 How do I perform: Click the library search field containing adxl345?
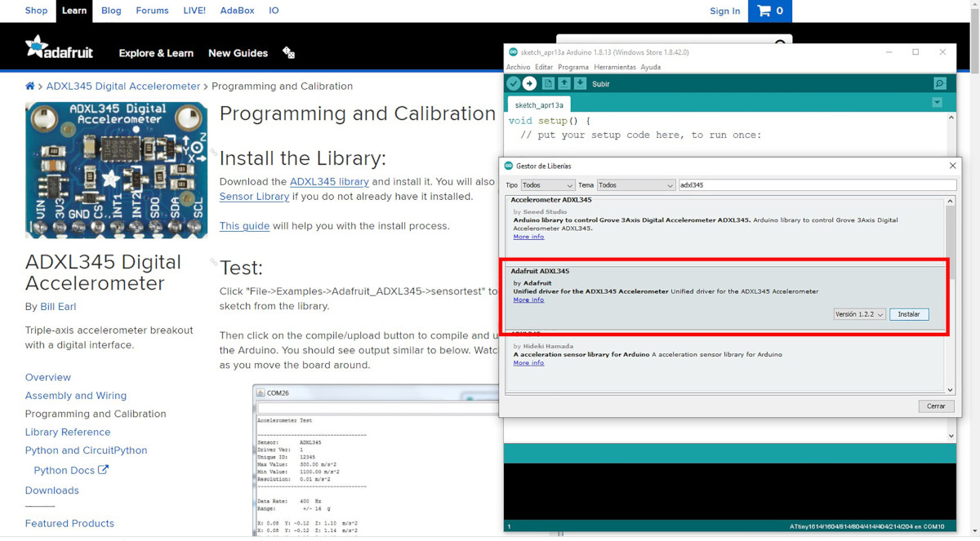click(x=817, y=185)
